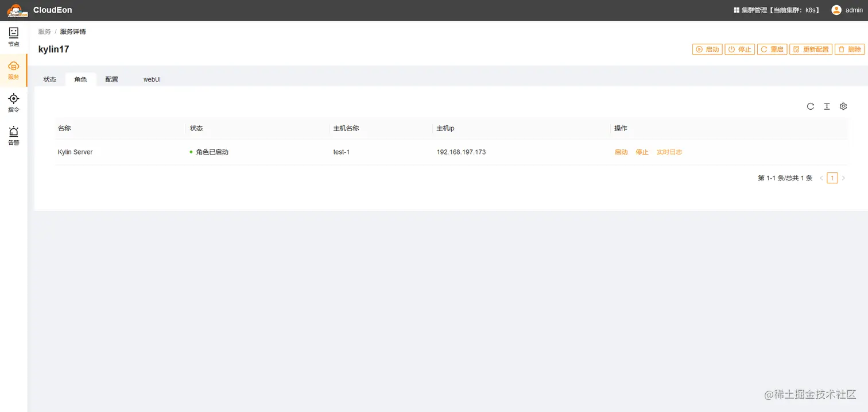Click the Kylin Server name cell
The height and width of the screenshot is (412, 868).
(75, 152)
